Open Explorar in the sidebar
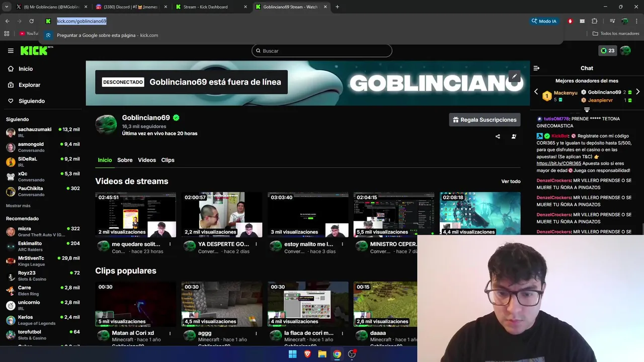The width and height of the screenshot is (644, 362). click(x=29, y=85)
